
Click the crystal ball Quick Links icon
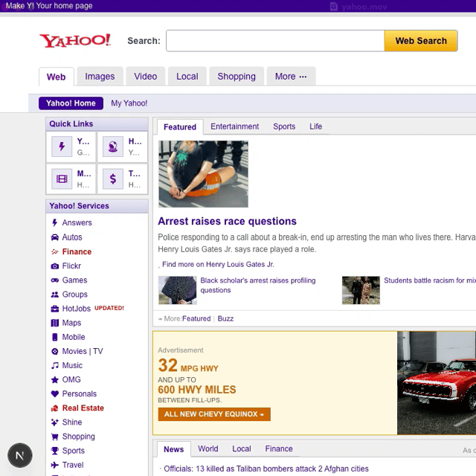(113, 147)
